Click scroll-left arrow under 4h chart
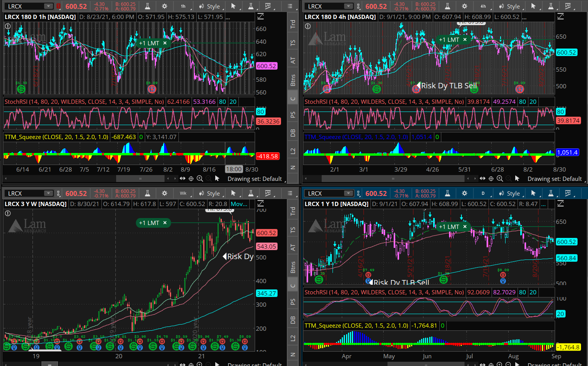 [x=306, y=179]
